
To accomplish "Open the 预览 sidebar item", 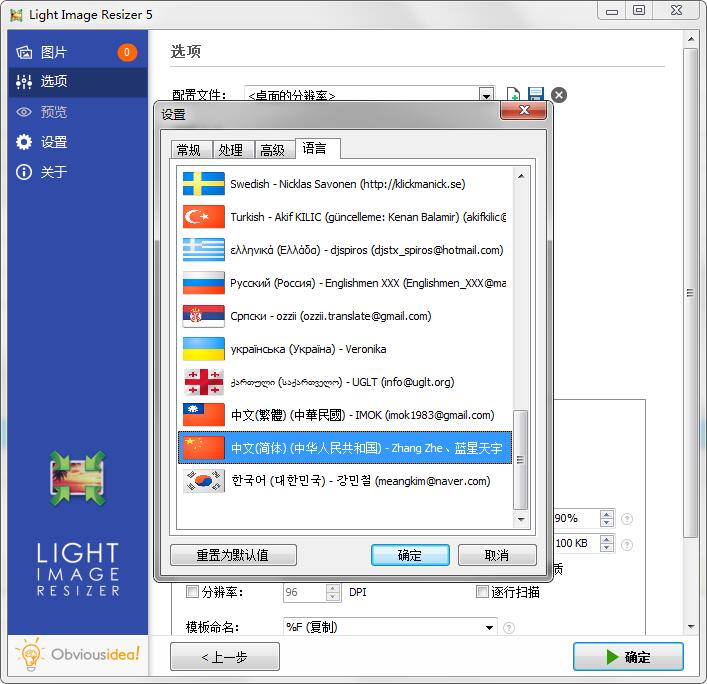I will point(78,111).
